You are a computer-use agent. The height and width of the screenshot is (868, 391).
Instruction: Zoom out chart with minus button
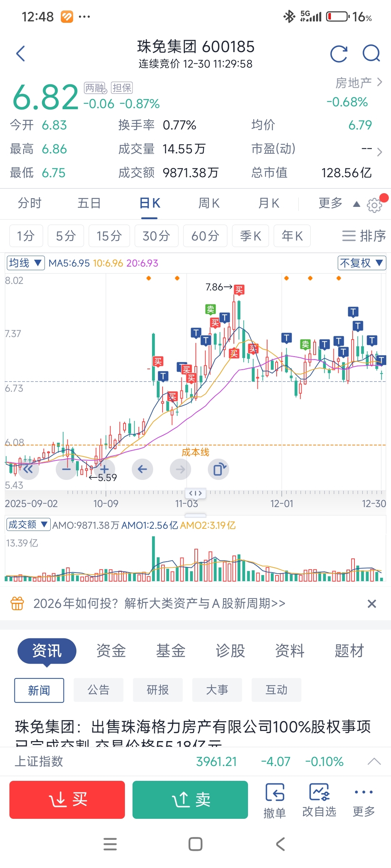point(66,469)
